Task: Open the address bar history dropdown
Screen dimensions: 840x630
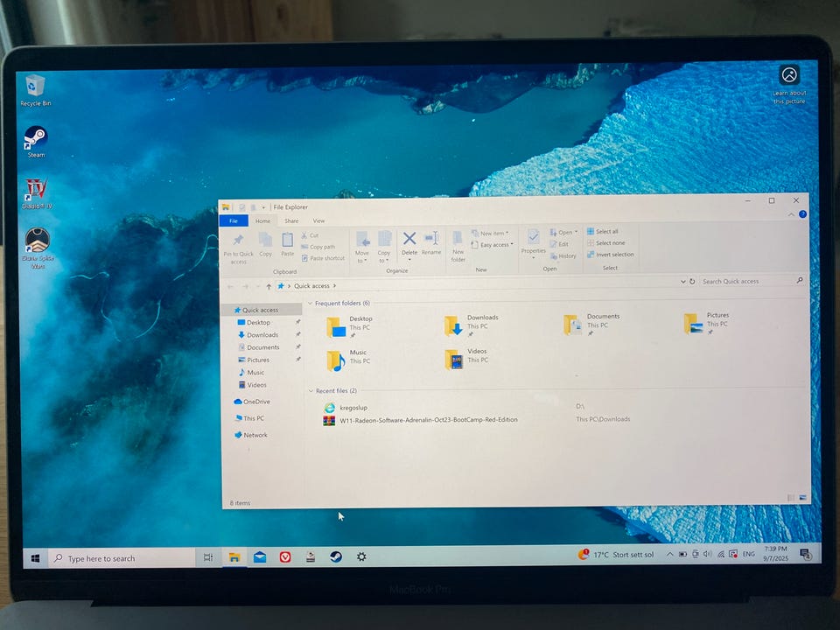Action: (x=683, y=281)
